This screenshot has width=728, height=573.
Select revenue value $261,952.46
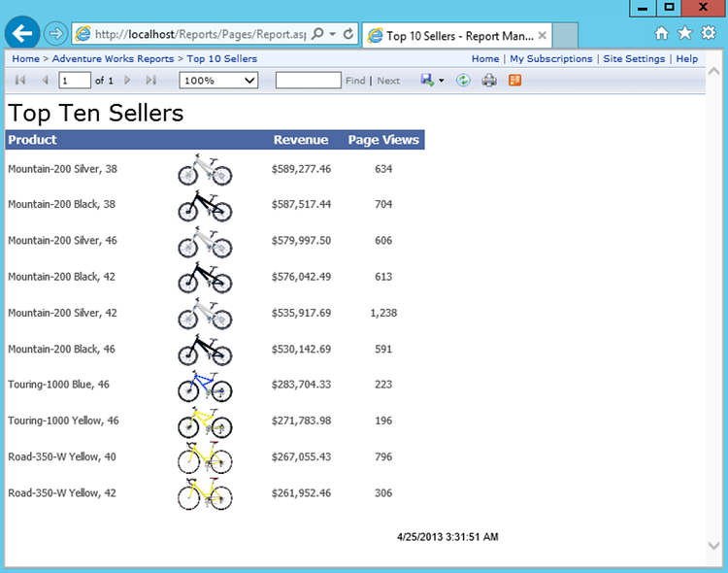301,493
